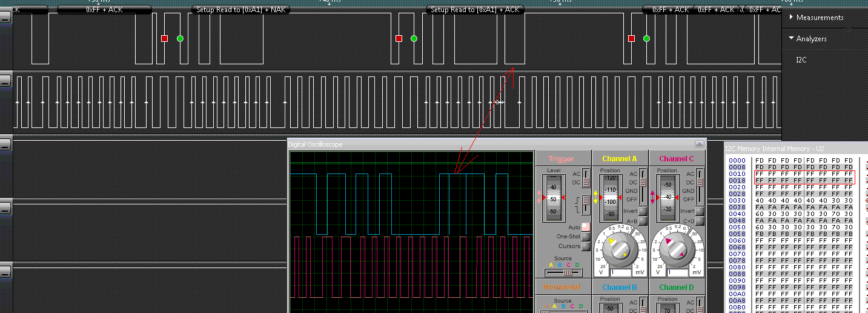Viewport: 868px width, 313px height.
Task: Click the 'Setup Read to [0xA1] + ACK' label
Action: point(475,10)
